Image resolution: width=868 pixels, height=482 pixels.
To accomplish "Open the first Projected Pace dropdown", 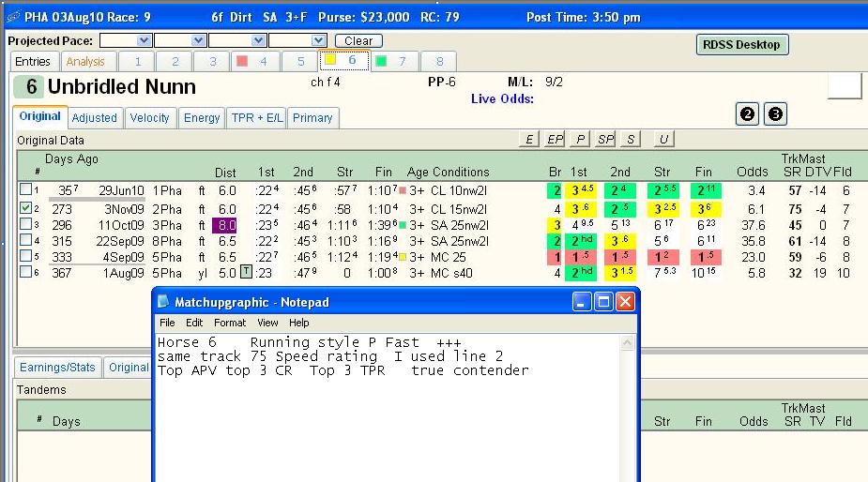I will pos(144,40).
